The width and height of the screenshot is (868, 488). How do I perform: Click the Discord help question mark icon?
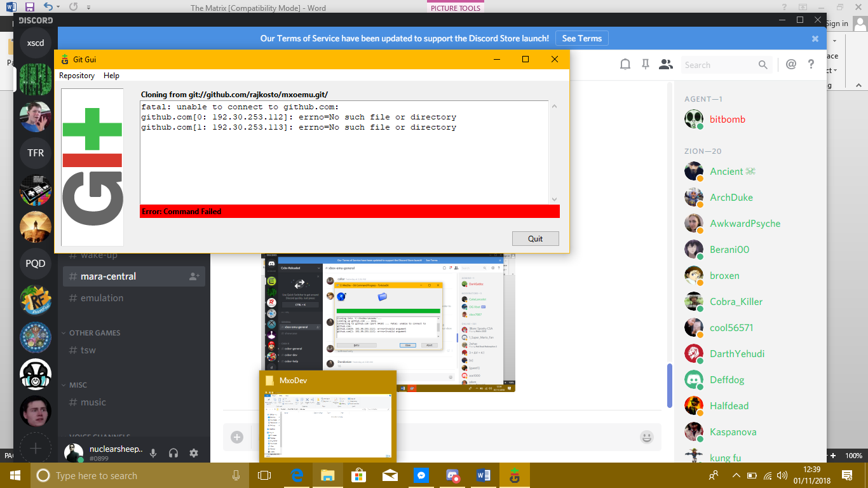(x=811, y=64)
